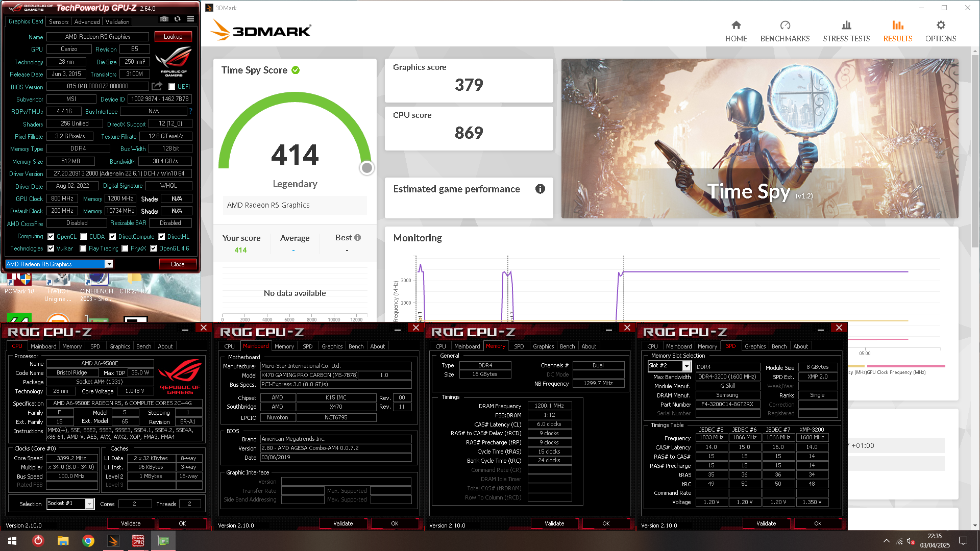980x551 pixels.
Task: Open PCMark 10 desktop shortcut
Action: click(19, 283)
